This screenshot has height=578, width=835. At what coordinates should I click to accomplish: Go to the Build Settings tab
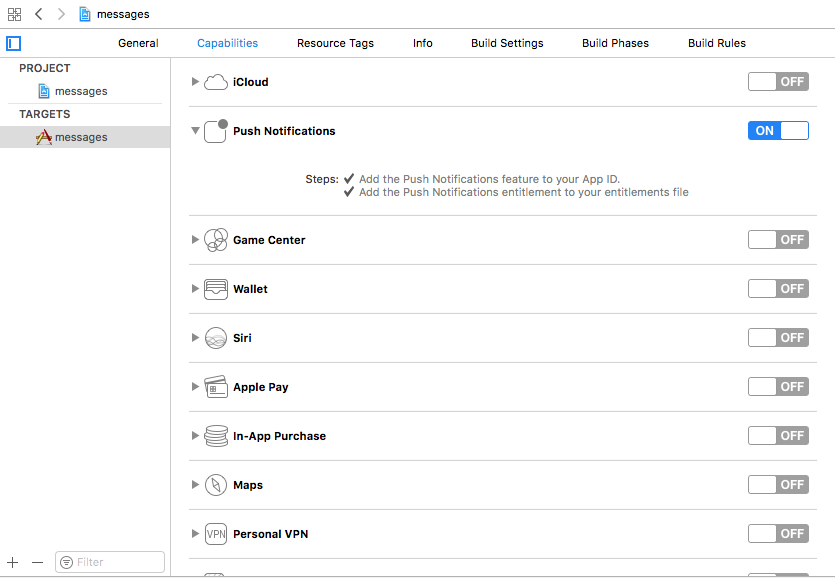pos(507,43)
